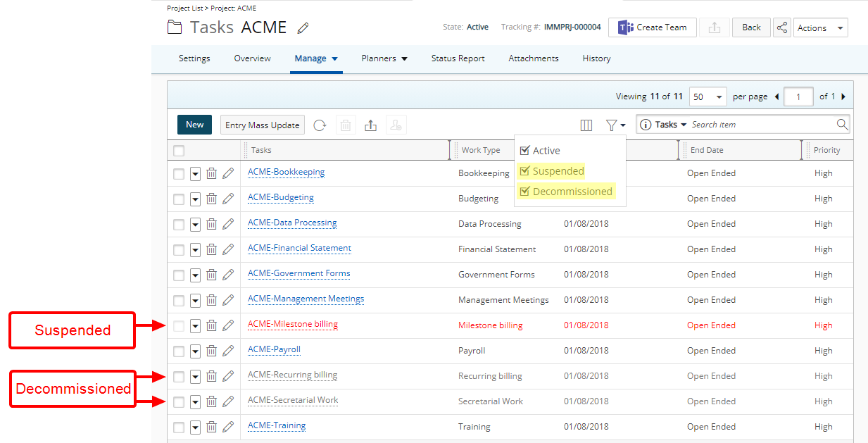The width and height of the screenshot is (868, 443).
Task: Edit ACME-Budgeting with its pencil icon
Action: point(228,199)
